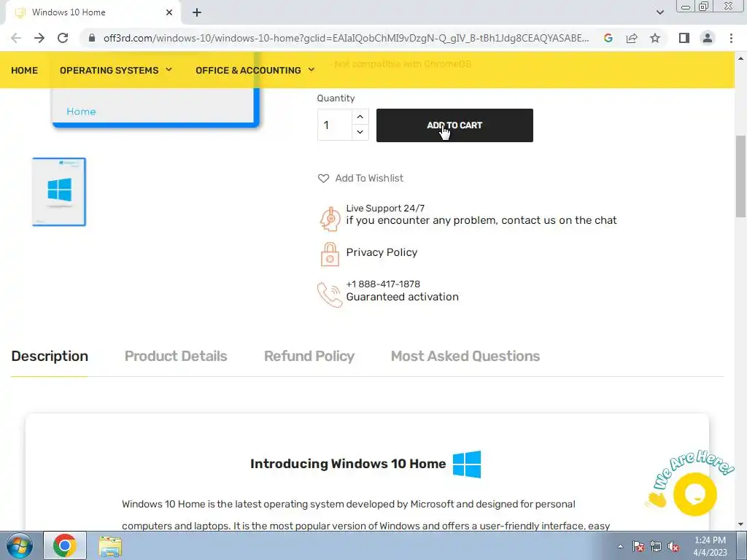Open the Privacy Policy link

(382, 252)
